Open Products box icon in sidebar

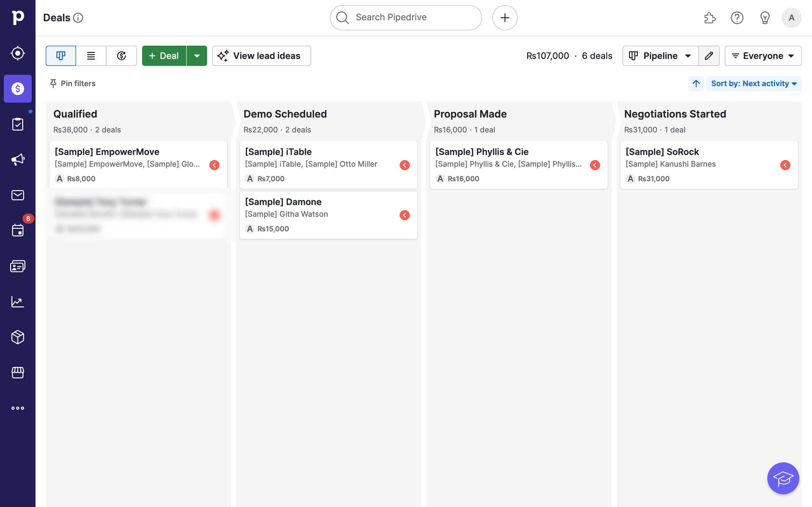[17, 337]
